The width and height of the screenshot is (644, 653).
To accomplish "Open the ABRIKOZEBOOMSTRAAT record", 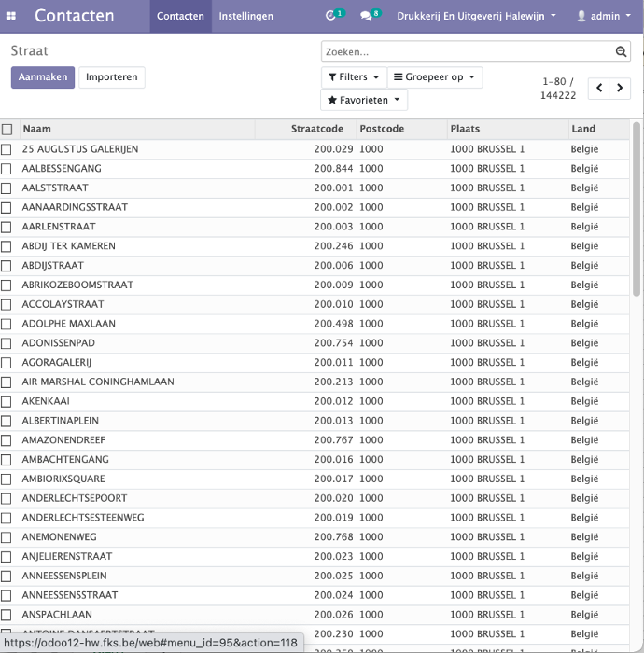I will point(77,285).
